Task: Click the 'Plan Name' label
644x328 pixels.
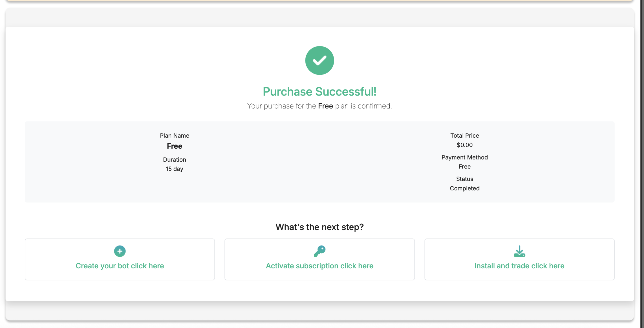Action: 175,136
